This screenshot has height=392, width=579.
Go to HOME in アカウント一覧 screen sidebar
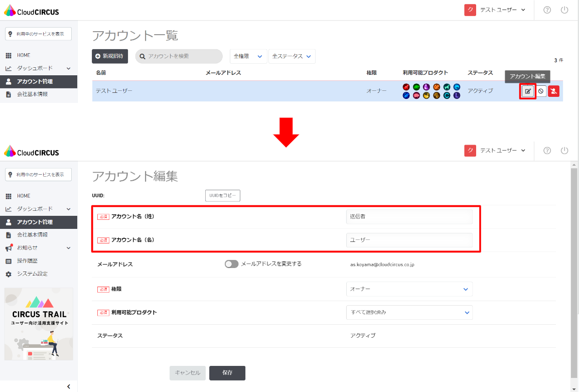(x=39, y=55)
